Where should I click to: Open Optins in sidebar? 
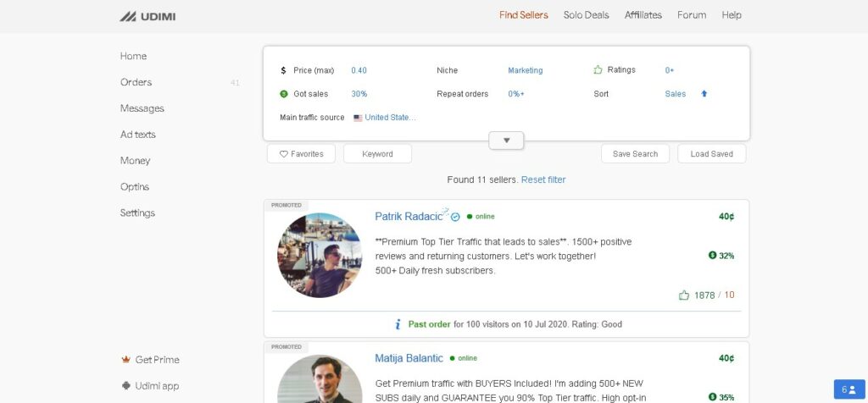click(x=135, y=186)
